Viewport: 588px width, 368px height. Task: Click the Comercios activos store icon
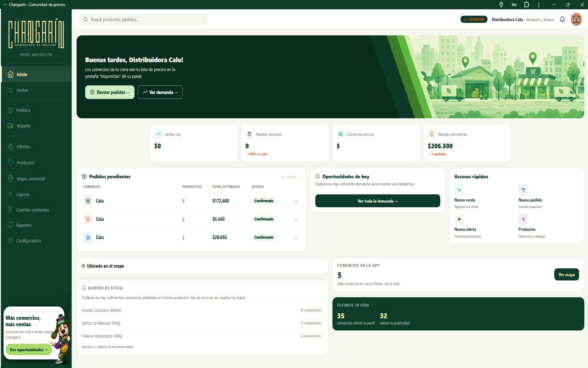point(341,134)
